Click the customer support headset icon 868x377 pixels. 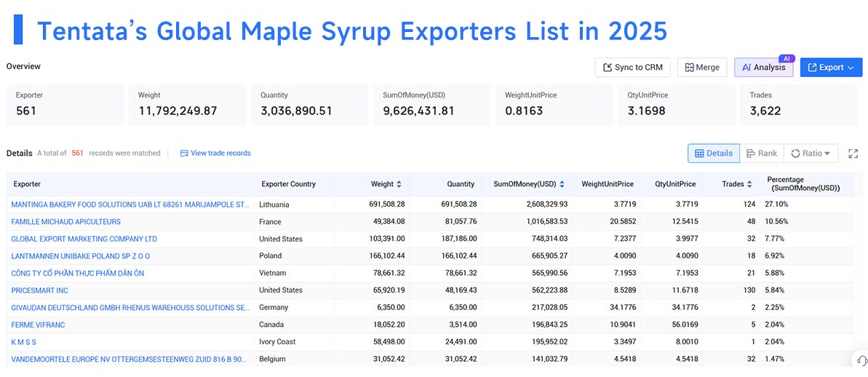[x=861, y=360]
